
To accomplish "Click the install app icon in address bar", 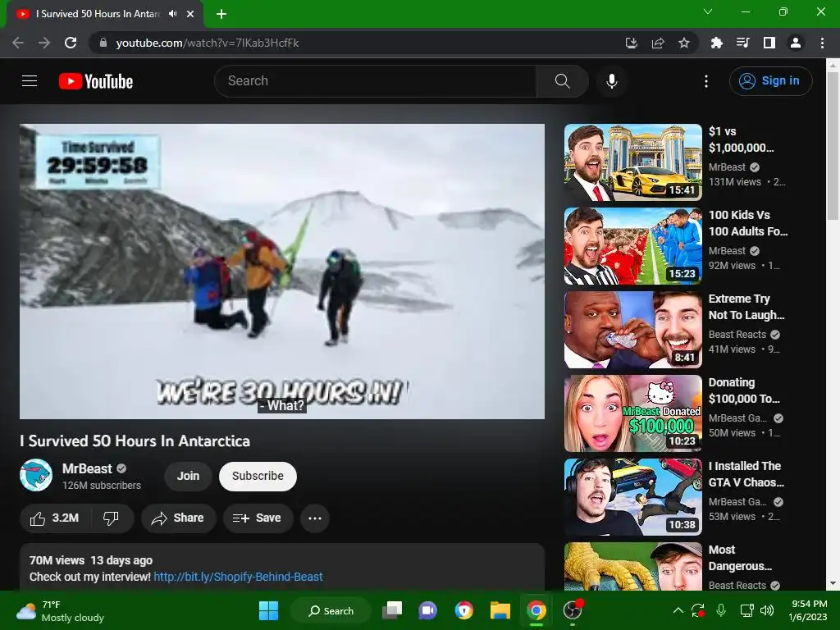I will pyautogui.click(x=631, y=43).
